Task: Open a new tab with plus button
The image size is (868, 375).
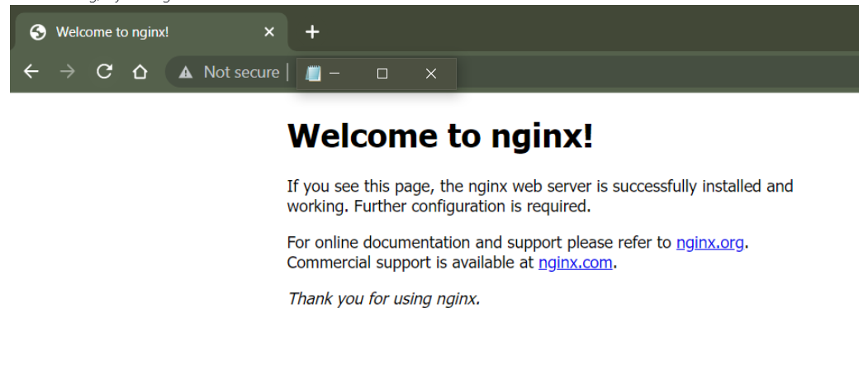Action: [312, 32]
